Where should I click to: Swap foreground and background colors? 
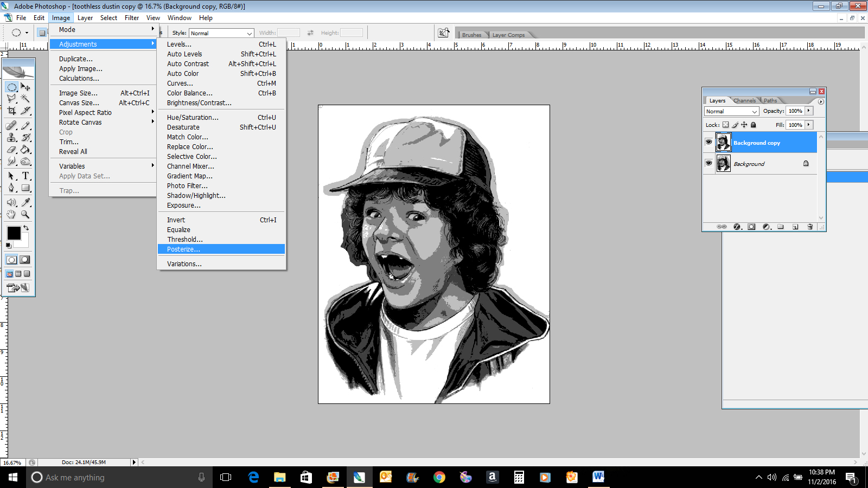tap(26, 228)
